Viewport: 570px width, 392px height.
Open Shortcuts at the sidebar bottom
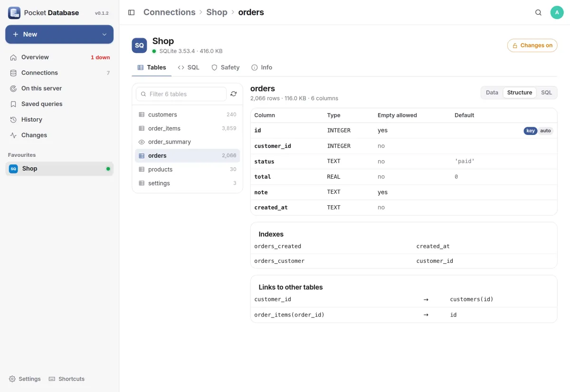click(x=66, y=379)
